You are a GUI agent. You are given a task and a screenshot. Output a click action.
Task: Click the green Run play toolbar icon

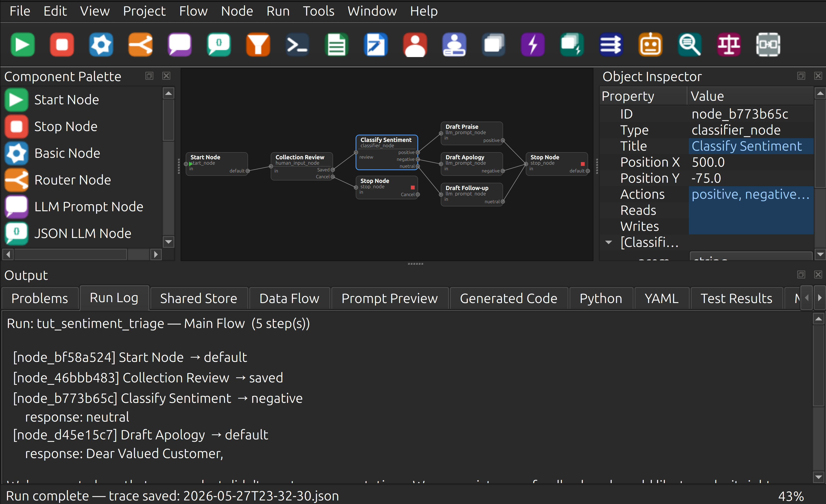pyautogui.click(x=23, y=45)
